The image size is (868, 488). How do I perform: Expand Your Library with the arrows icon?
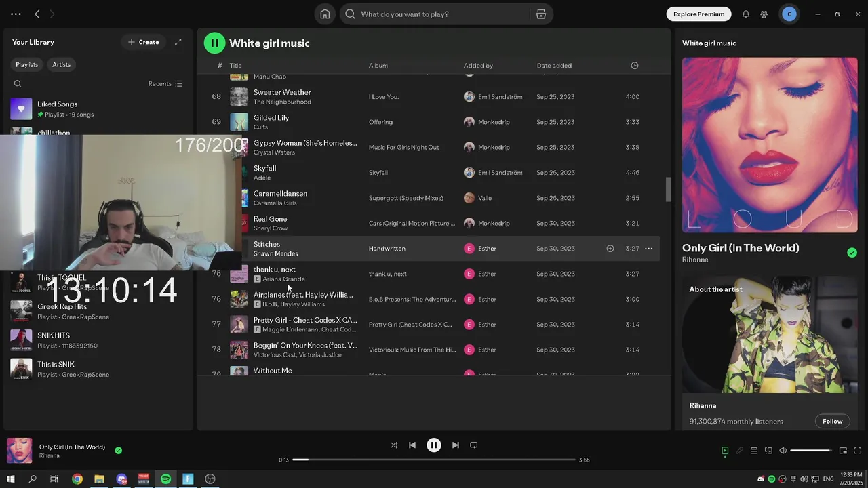point(178,42)
